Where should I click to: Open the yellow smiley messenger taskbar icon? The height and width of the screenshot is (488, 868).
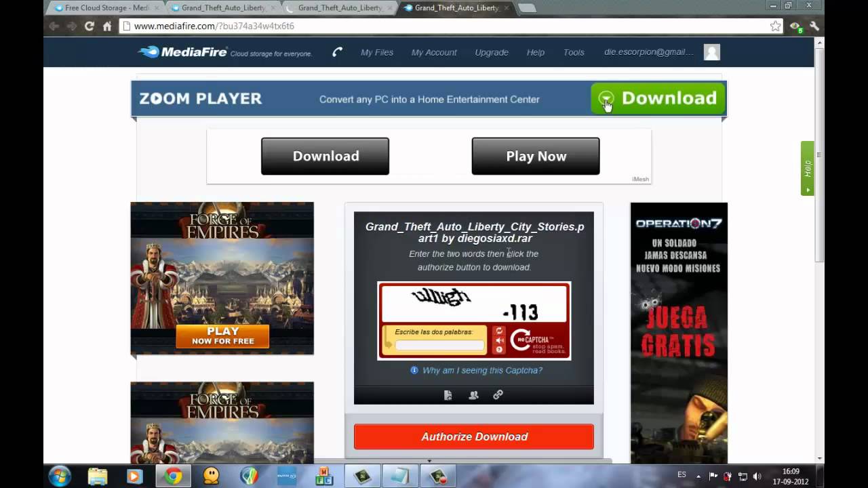tap(211, 476)
